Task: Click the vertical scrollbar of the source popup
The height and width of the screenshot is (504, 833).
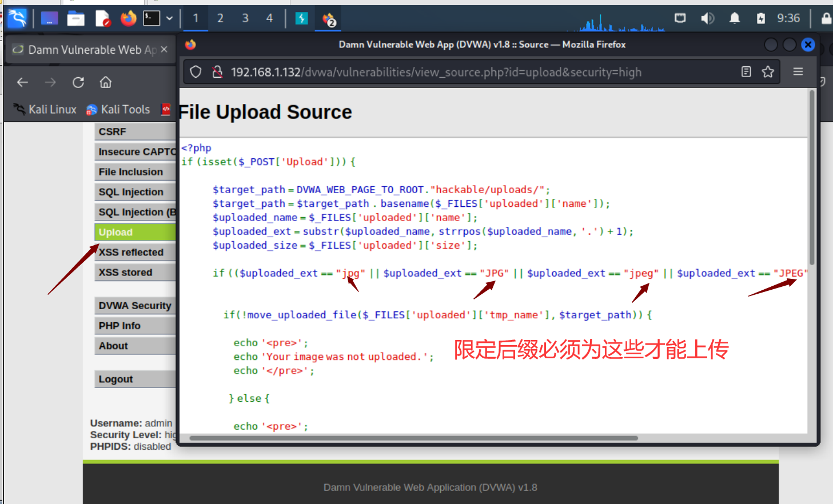Action: [812, 177]
